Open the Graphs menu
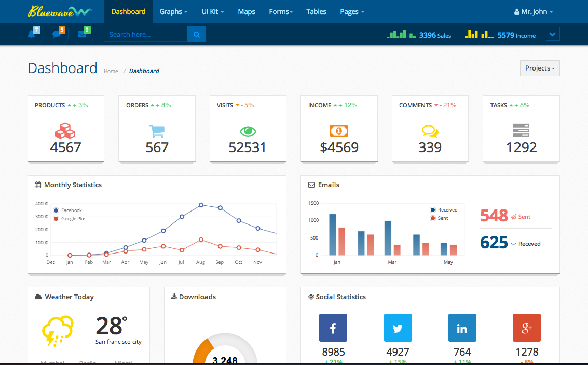588x365 pixels. coord(173,11)
